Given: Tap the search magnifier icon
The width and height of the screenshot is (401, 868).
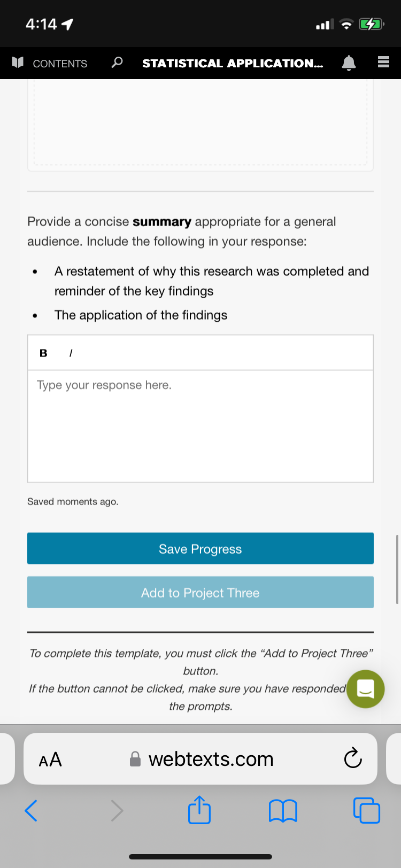Looking at the screenshot, I should point(117,63).
